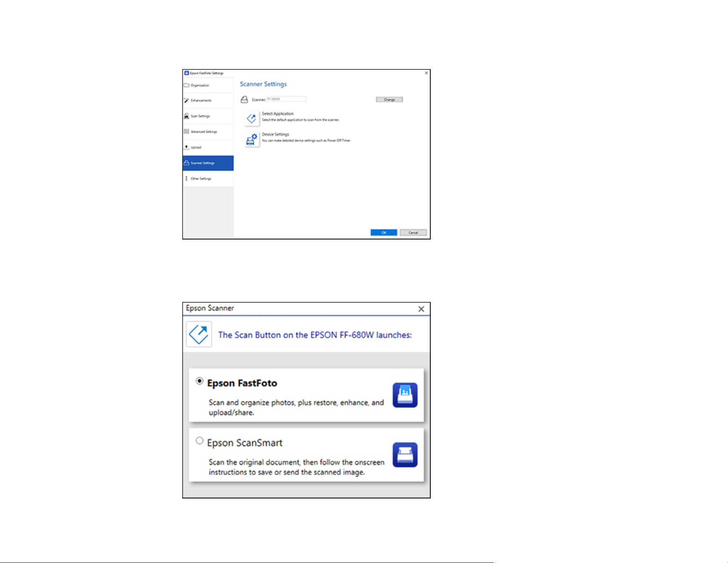Select the Epson FastFoto radio button

pyautogui.click(x=200, y=381)
